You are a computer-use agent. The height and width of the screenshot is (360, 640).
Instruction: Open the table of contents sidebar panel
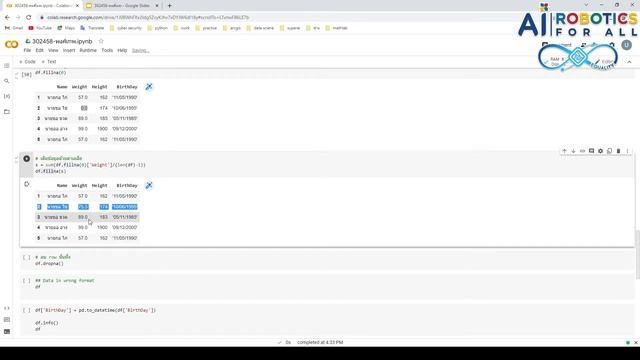coord(7,66)
